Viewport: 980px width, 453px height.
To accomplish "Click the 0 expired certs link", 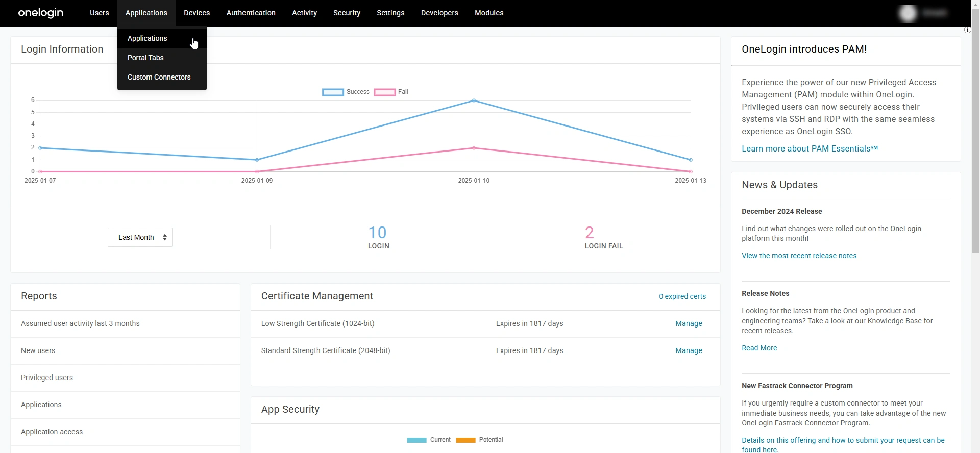I will 682,296.
